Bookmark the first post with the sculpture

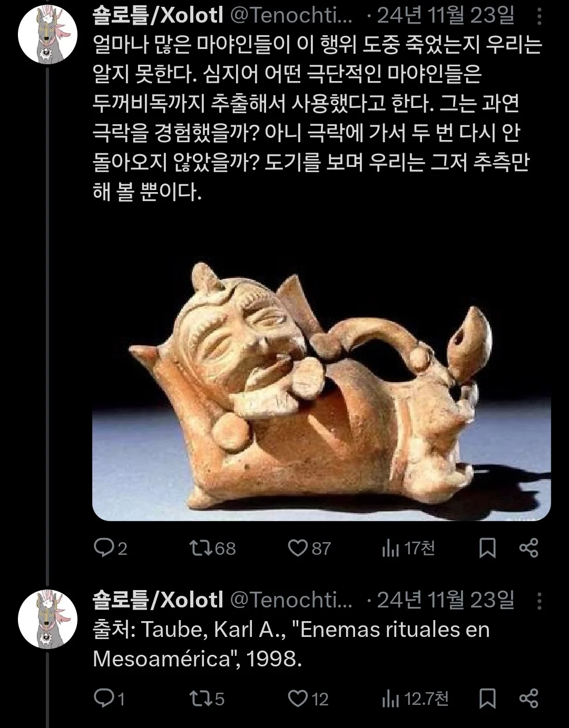pos(487,549)
